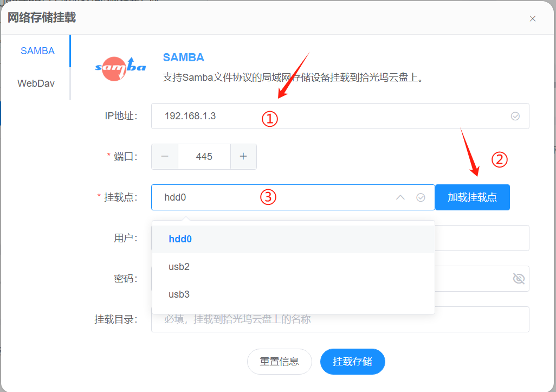Click the 加载挂载点 button

pyautogui.click(x=473, y=197)
